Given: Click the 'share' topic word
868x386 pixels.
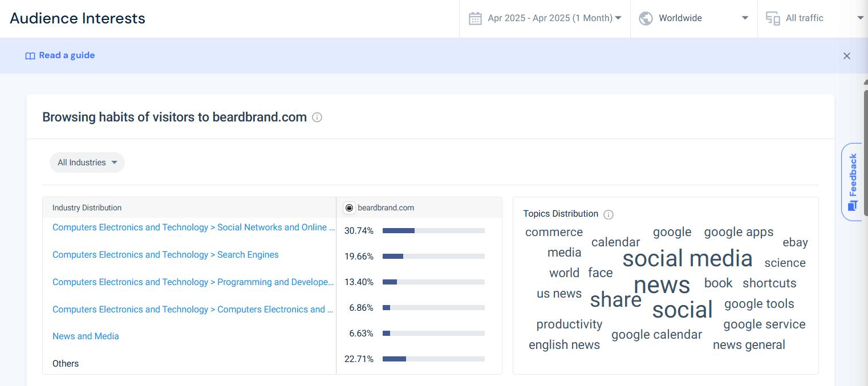Looking at the screenshot, I should pos(615,300).
